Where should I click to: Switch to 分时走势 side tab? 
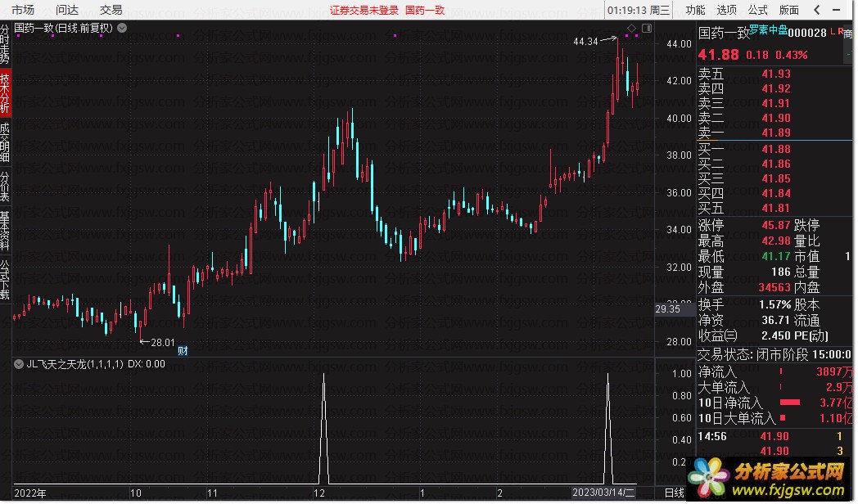click(5, 43)
